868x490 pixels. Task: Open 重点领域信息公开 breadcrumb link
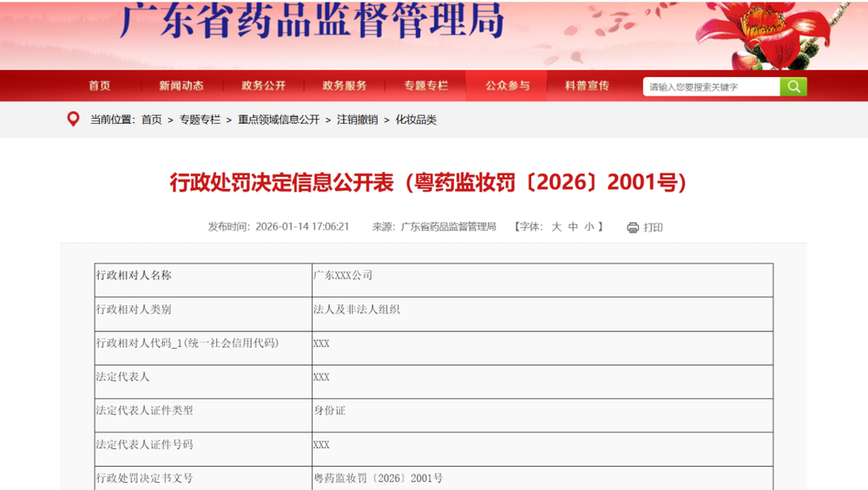tap(279, 120)
